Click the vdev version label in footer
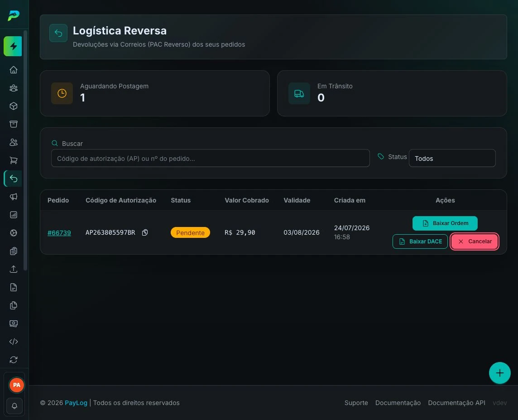The height and width of the screenshot is (420, 518). (500, 403)
